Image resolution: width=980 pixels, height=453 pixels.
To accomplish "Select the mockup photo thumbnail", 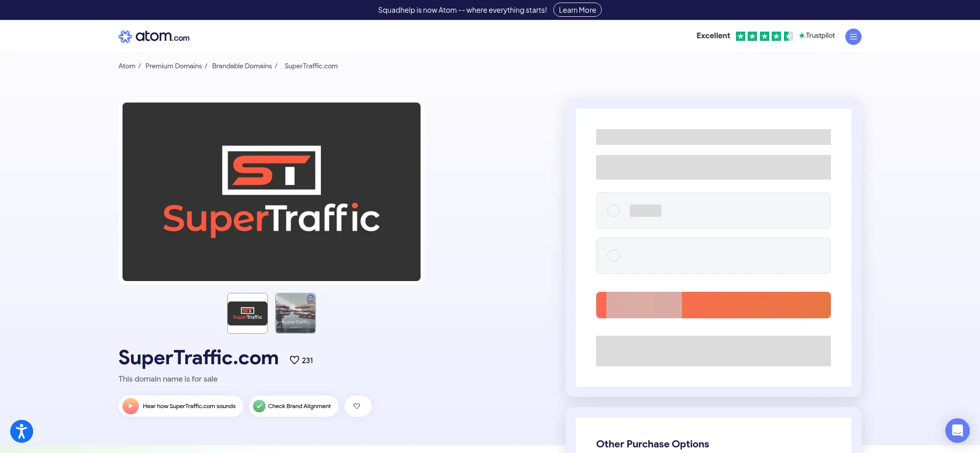I will tap(296, 313).
